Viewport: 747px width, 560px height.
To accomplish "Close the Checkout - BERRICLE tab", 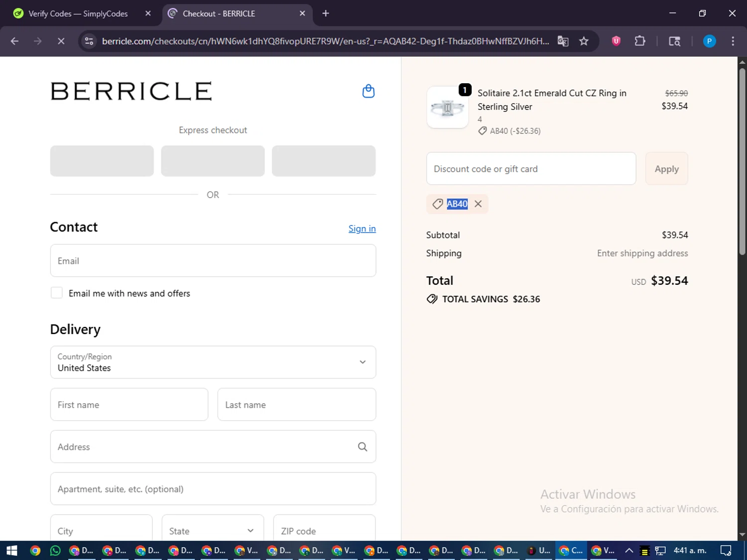I will tap(302, 13).
